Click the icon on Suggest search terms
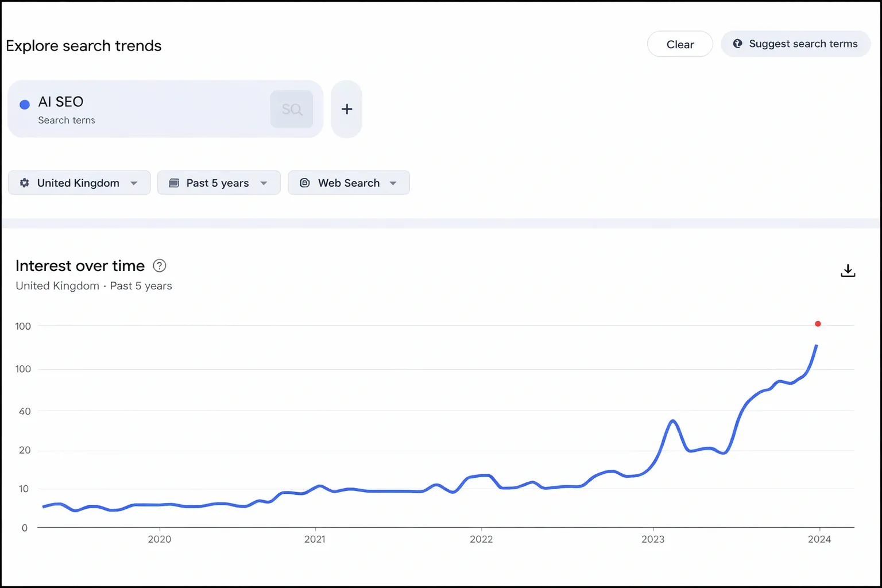 (737, 44)
